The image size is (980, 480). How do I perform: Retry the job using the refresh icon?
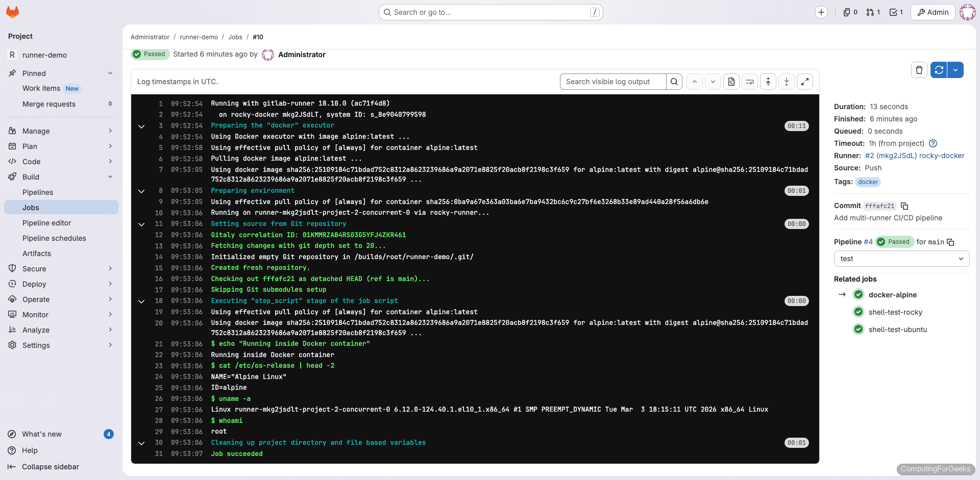coord(939,70)
